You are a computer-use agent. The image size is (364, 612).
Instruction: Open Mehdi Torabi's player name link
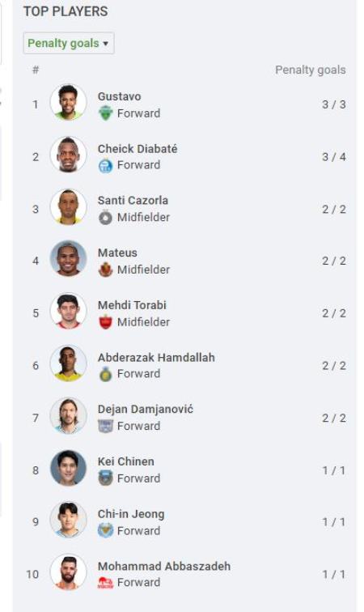pos(132,305)
